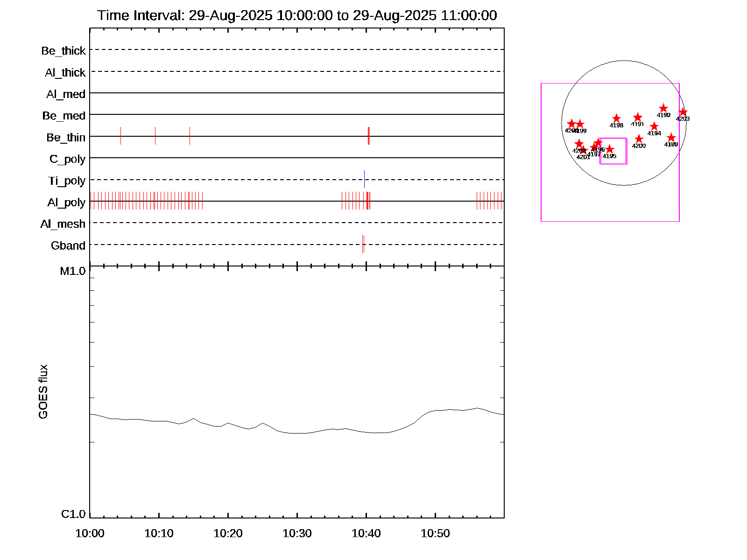This screenshot has height=560, width=747.
Task: Select the 4195 star inside the small box
Action: coord(609,149)
